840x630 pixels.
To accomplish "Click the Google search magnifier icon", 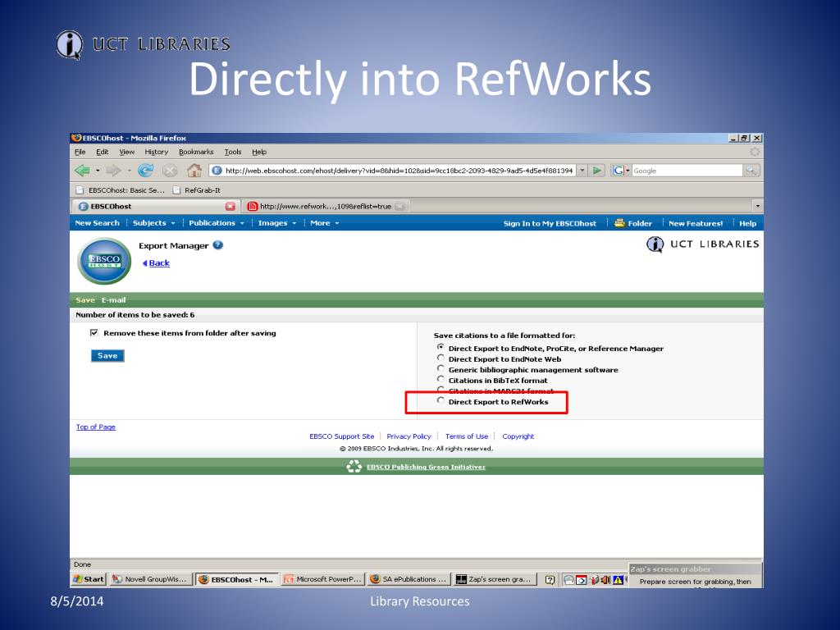I will coord(751,171).
